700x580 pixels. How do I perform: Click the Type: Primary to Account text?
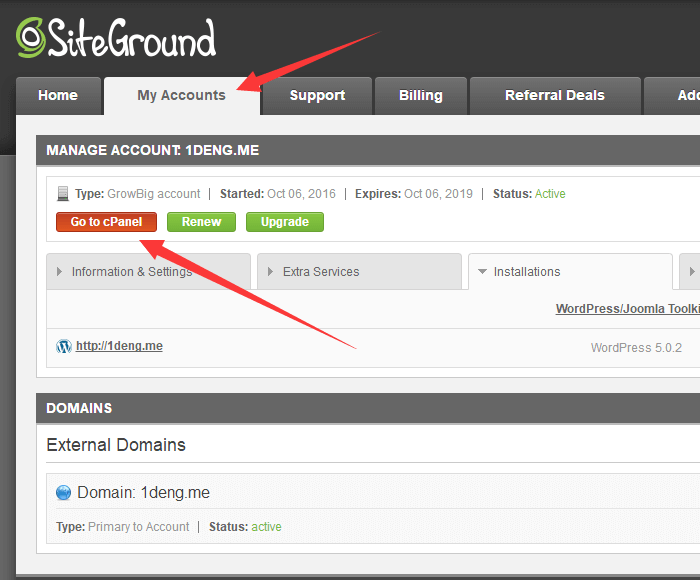pyautogui.click(x=123, y=527)
